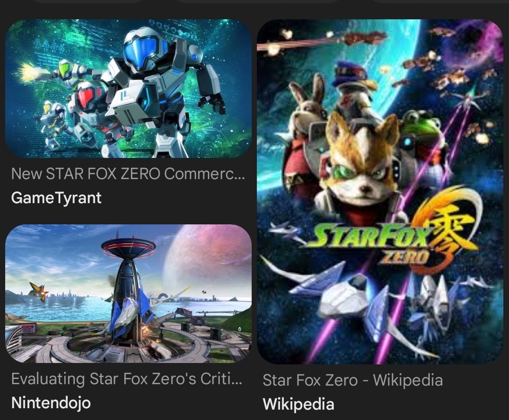Image resolution: width=509 pixels, height=420 pixels.
Task: Open the Star Fox Zero cover art thumbnail
Action: point(380,192)
